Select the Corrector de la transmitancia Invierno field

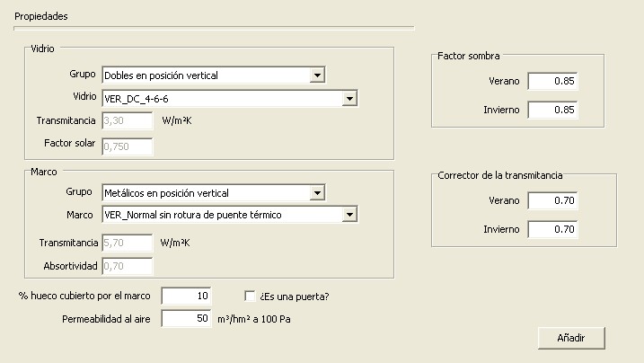click(x=551, y=229)
